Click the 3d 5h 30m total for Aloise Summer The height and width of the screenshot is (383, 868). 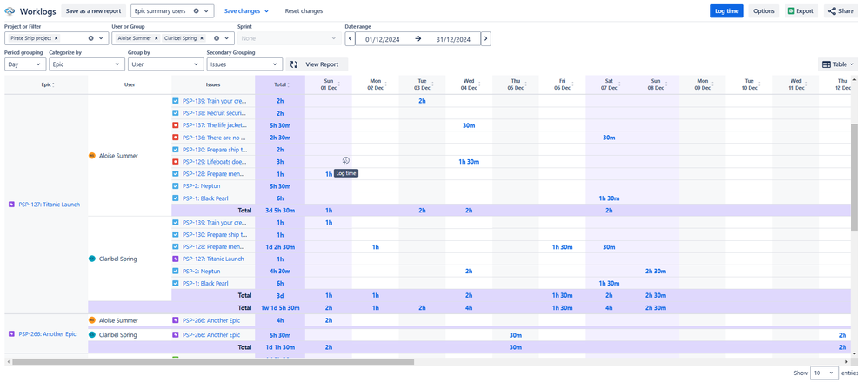click(x=280, y=211)
